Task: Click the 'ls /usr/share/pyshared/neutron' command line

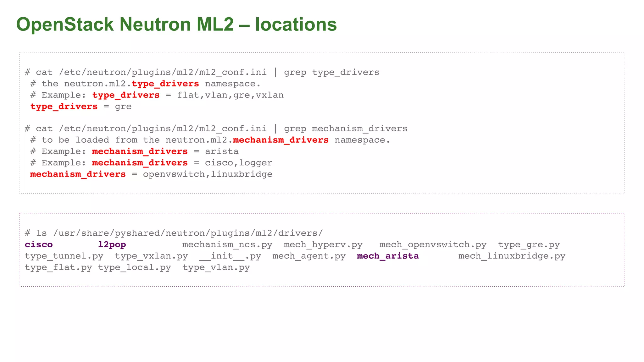Action: (x=174, y=233)
